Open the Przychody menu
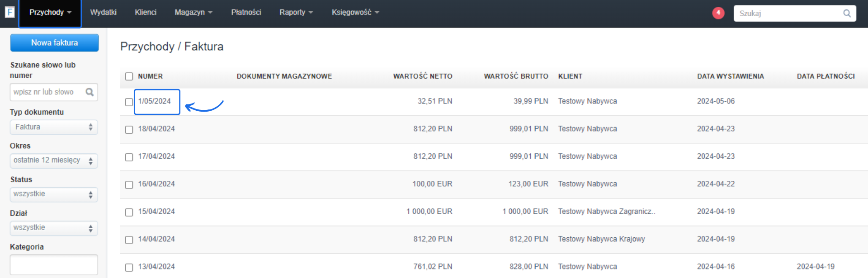 [50, 13]
